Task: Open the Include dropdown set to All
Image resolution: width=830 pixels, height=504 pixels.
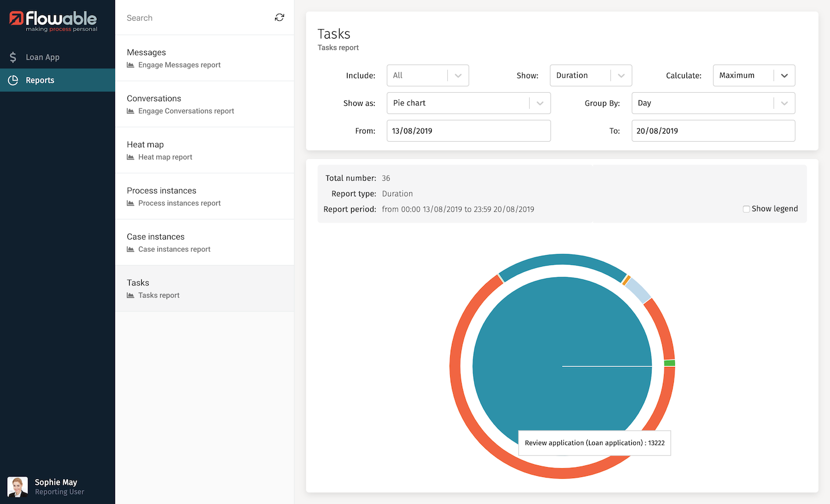Action: (427, 75)
